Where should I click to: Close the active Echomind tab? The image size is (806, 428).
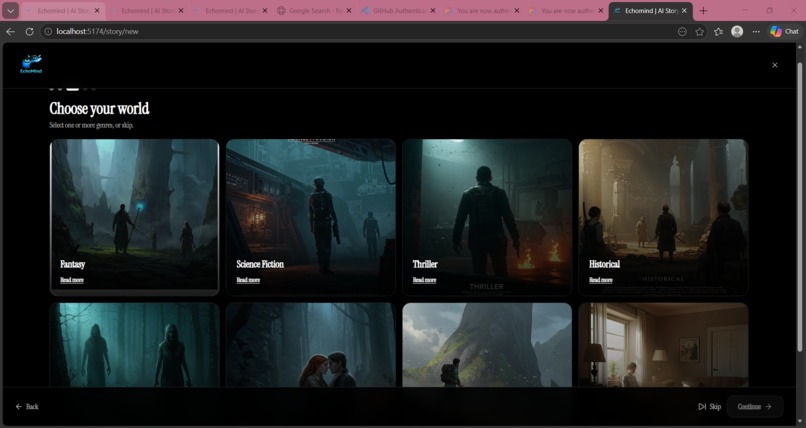point(684,10)
